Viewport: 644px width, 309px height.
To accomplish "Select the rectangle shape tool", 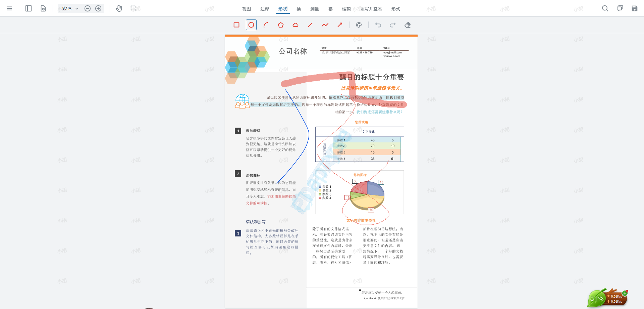I will [x=236, y=25].
